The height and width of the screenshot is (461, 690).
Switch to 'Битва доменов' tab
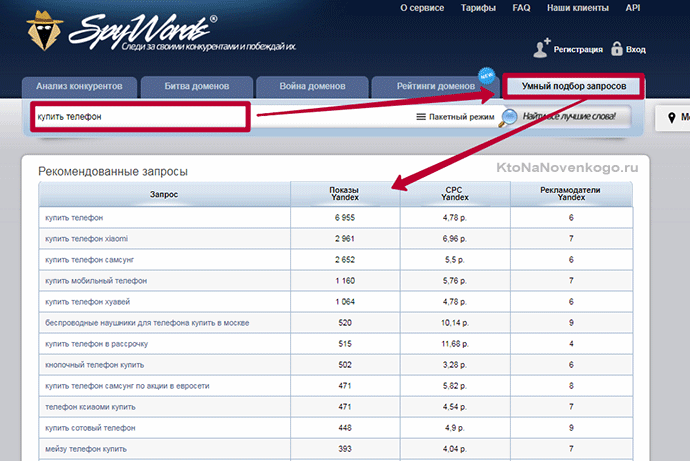coord(197,87)
